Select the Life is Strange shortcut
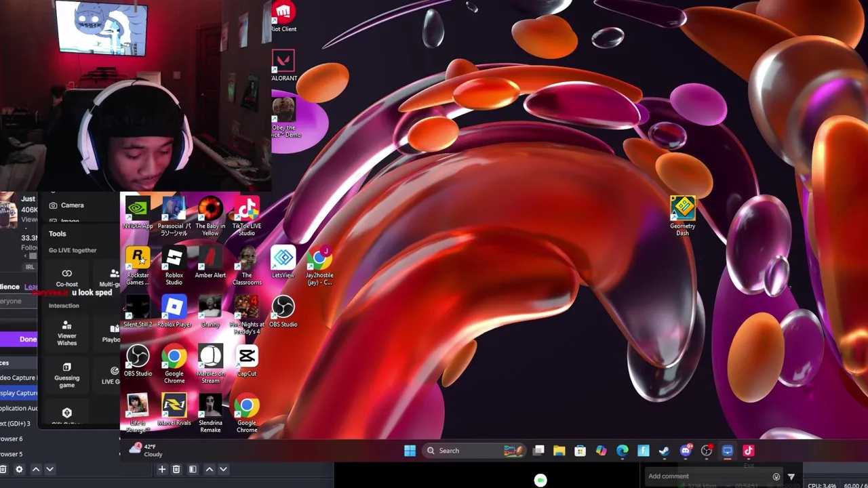The width and height of the screenshot is (868, 488). pyautogui.click(x=138, y=413)
